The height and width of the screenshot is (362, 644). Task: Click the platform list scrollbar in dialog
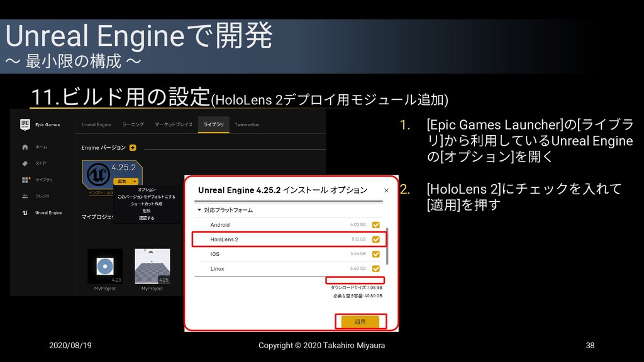tap(387, 246)
